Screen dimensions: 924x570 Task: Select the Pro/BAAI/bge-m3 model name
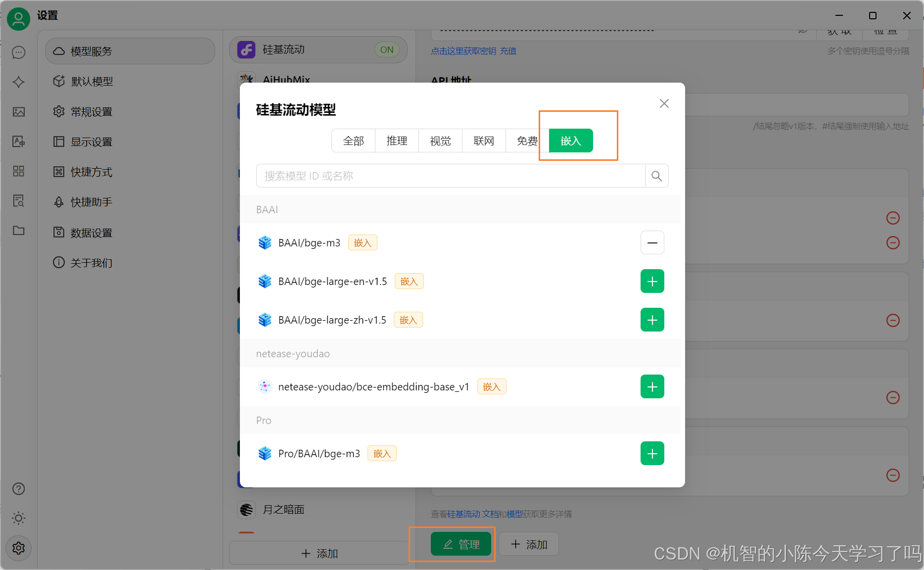tap(319, 453)
